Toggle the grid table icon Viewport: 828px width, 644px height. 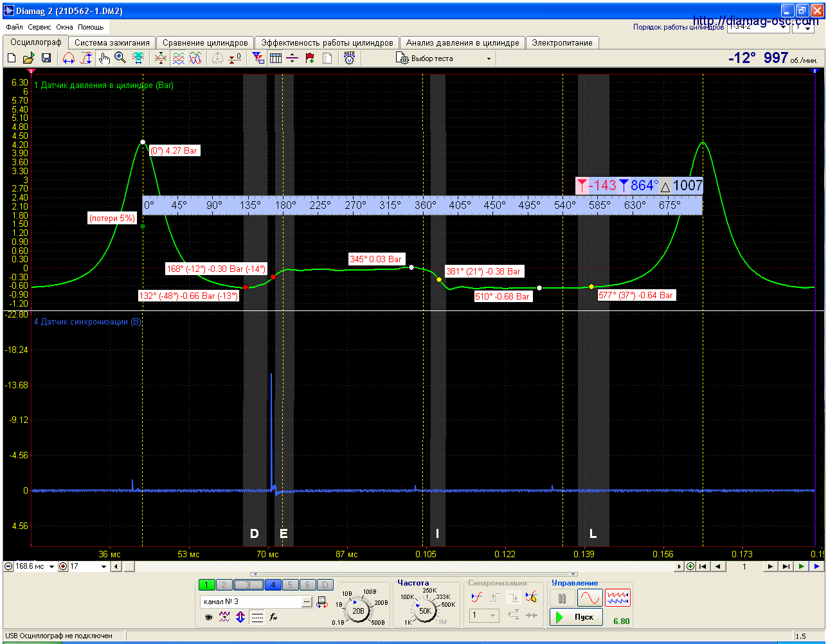click(x=275, y=58)
